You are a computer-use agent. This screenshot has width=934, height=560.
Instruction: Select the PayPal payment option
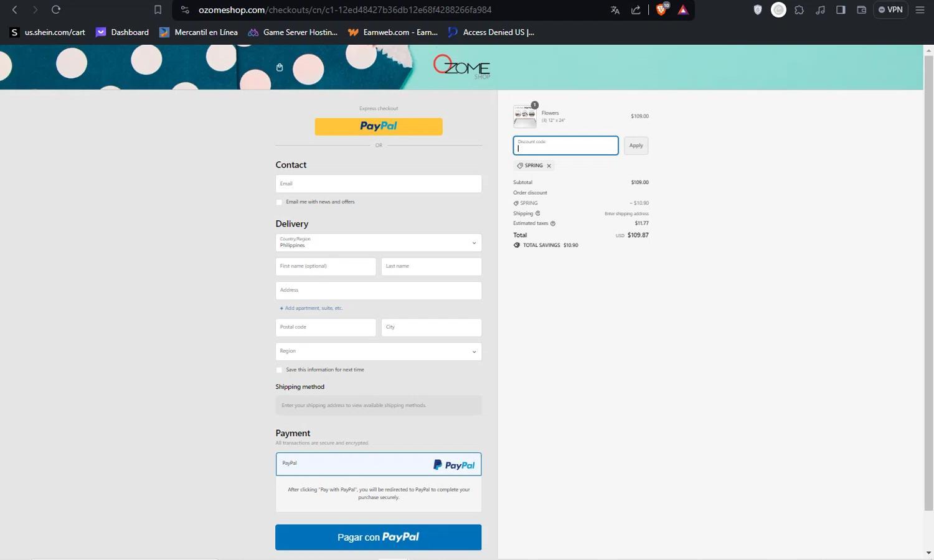379,464
